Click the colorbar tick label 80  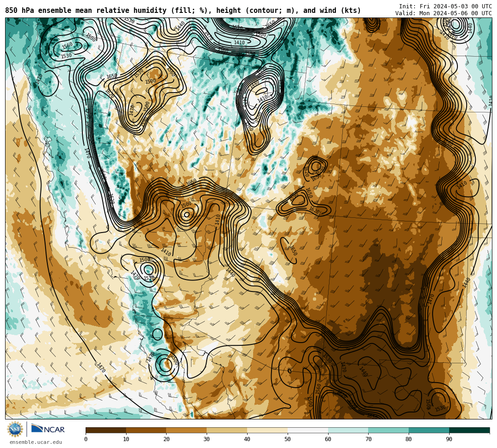409,439
